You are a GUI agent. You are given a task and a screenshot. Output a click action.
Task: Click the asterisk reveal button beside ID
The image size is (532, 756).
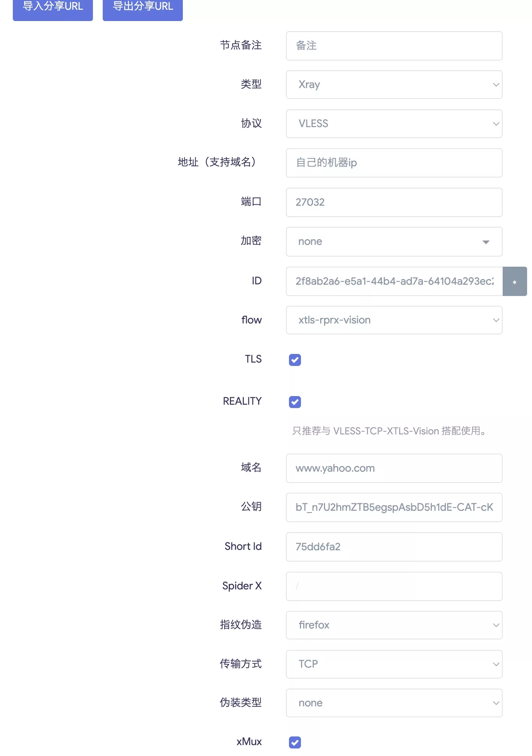(x=514, y=281)
